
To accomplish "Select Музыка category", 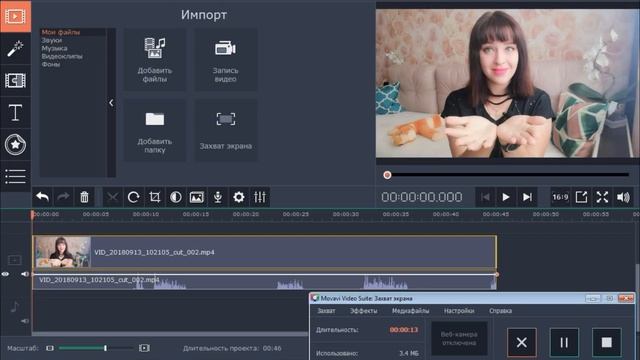I will (54, 48).
